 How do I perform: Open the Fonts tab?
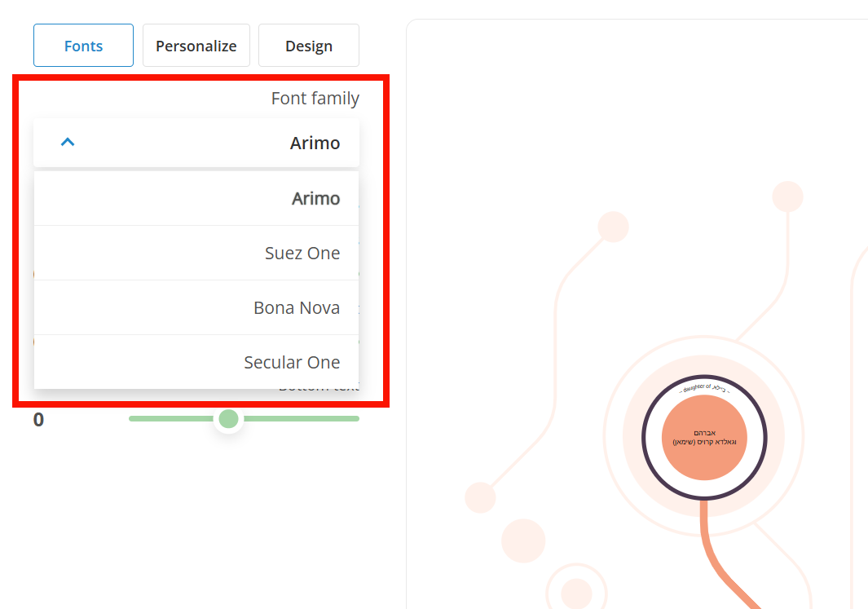(84, 46)
